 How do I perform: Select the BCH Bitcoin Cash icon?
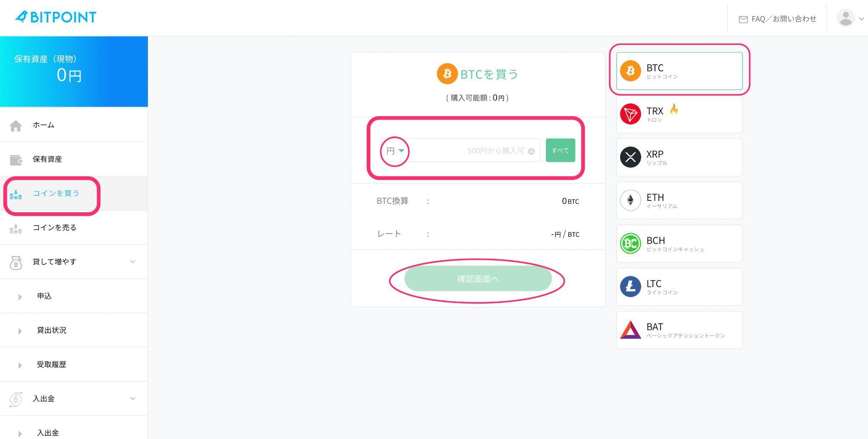pyautogui.click(x=630, y=244)
